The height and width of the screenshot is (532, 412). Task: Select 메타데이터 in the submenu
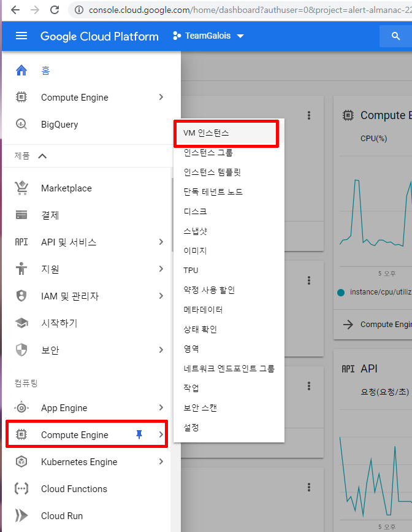click(x=229, y=309)
